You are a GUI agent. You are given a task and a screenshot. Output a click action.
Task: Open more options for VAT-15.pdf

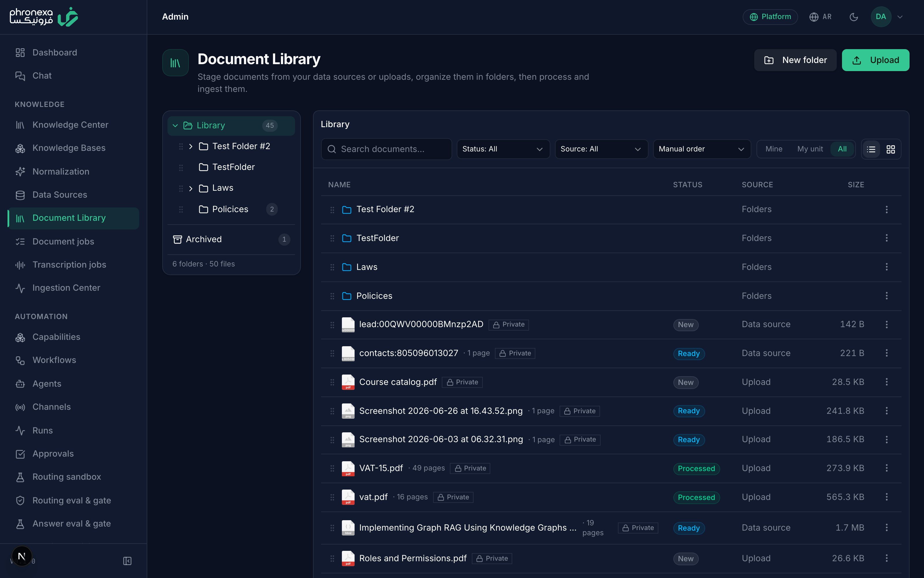(x=886, y=468)
